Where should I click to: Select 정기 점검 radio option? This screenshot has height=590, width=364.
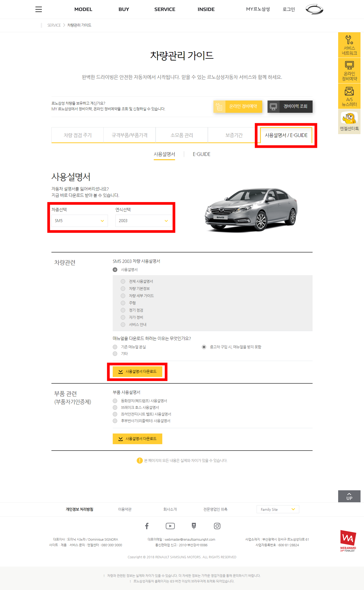[123, 310]
